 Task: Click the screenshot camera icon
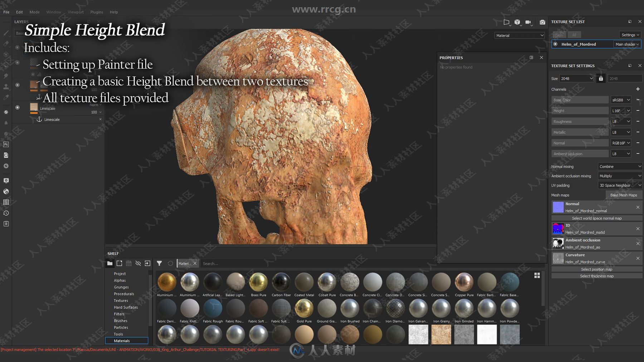[x=542, y=22]
